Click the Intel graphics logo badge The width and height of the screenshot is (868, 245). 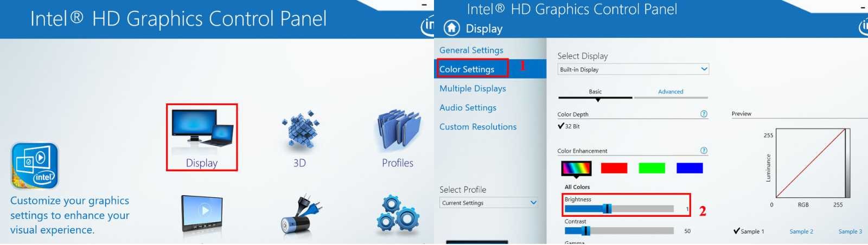point(35,166)
